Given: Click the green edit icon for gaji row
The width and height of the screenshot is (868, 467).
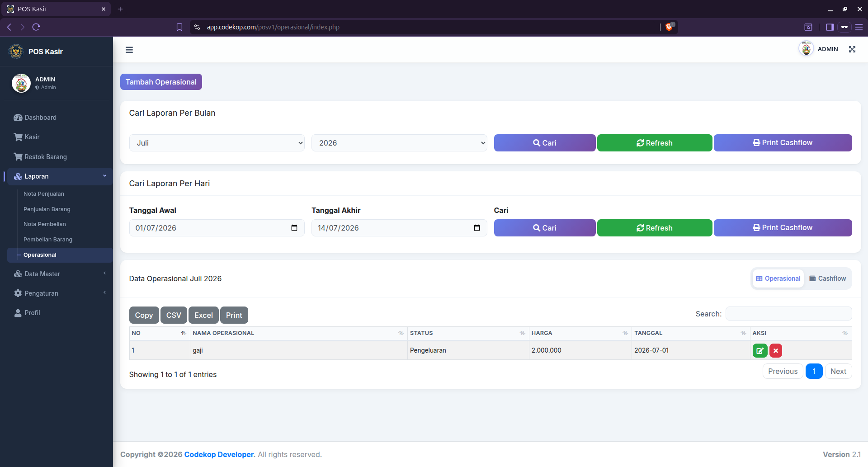Looking at the screenshot, I should [x=760, y=351].
